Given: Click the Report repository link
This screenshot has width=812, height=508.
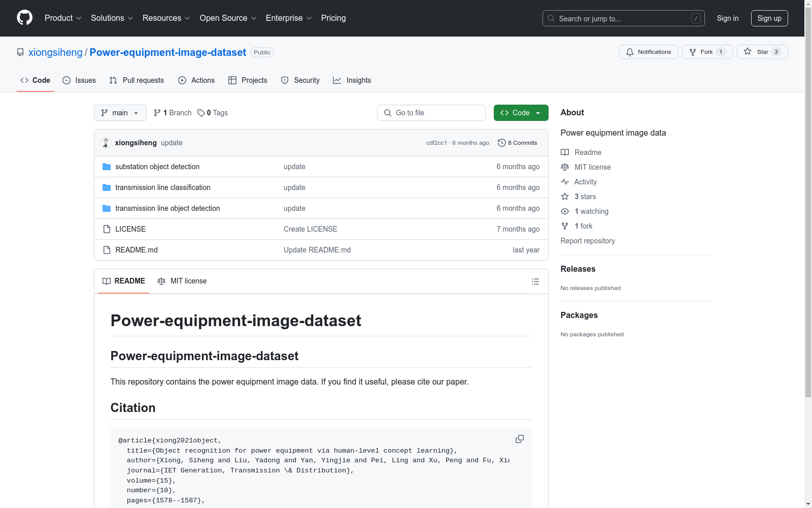Looking at the screenshot, I should coord(588,241).
